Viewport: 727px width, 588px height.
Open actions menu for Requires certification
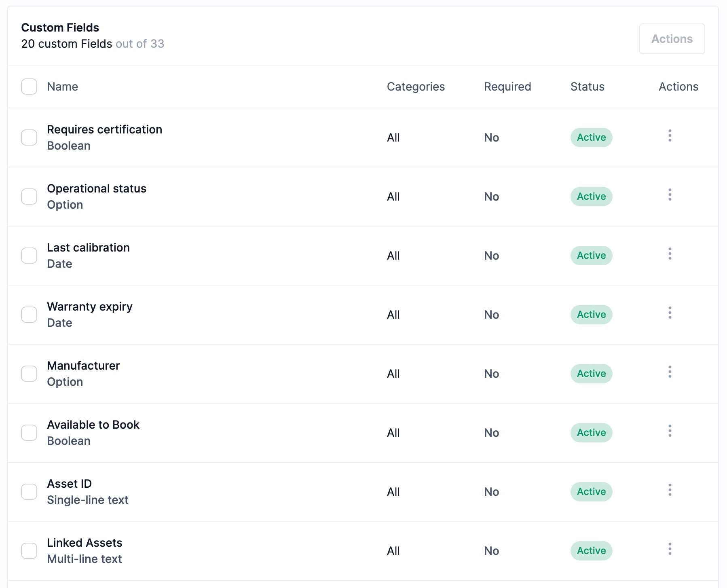[x=670, y=137]
